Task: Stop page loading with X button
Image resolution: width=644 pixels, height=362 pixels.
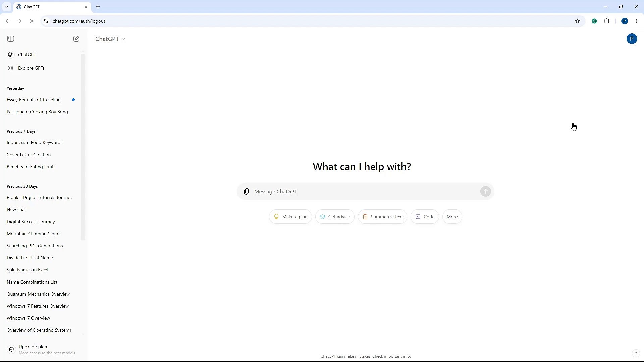Action: (32, 21)
